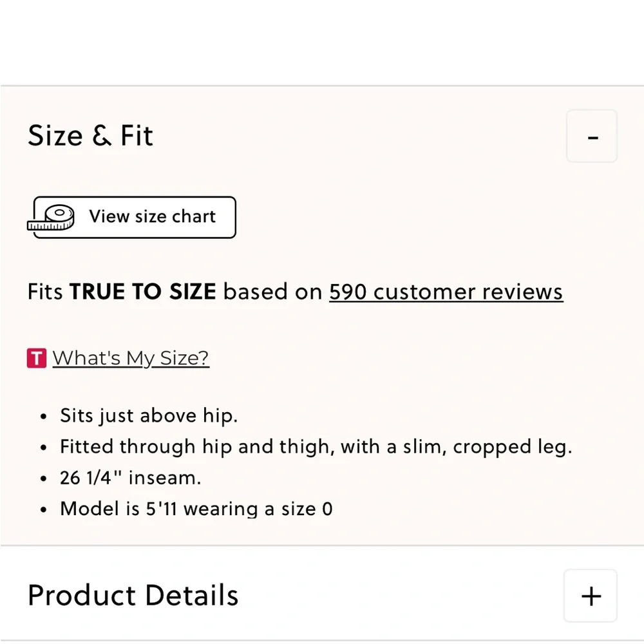Expand Product Details with the plus button
644x644 pixels.
click(591, 596)
